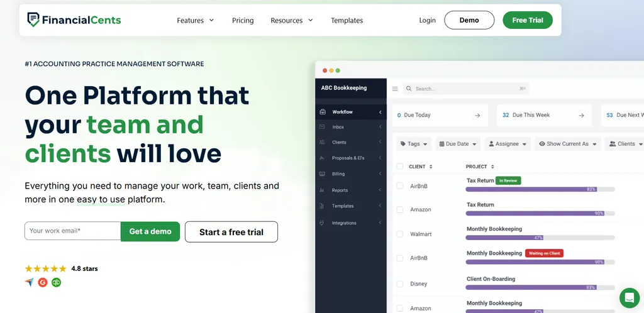The width and height of the screenshot is (644, 313).
Task: Sort by the CLIENT column arrows
Action: 431,167
